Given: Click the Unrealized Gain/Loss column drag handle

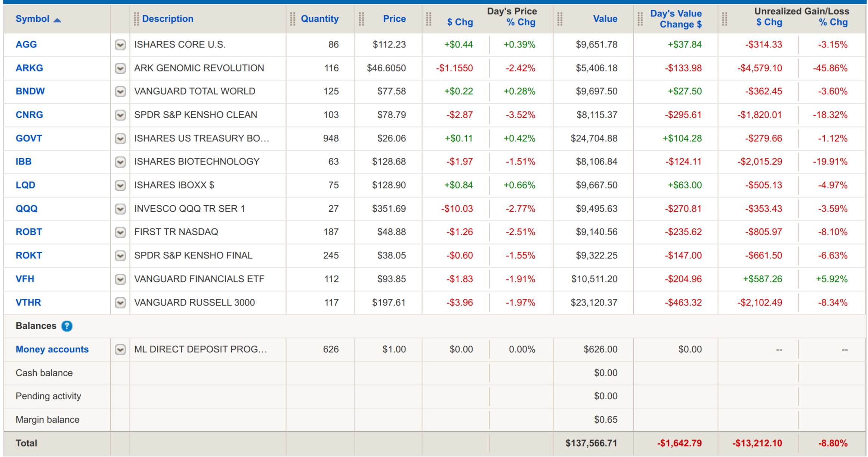Looking at the screenshot, I should tap(725, 19).
